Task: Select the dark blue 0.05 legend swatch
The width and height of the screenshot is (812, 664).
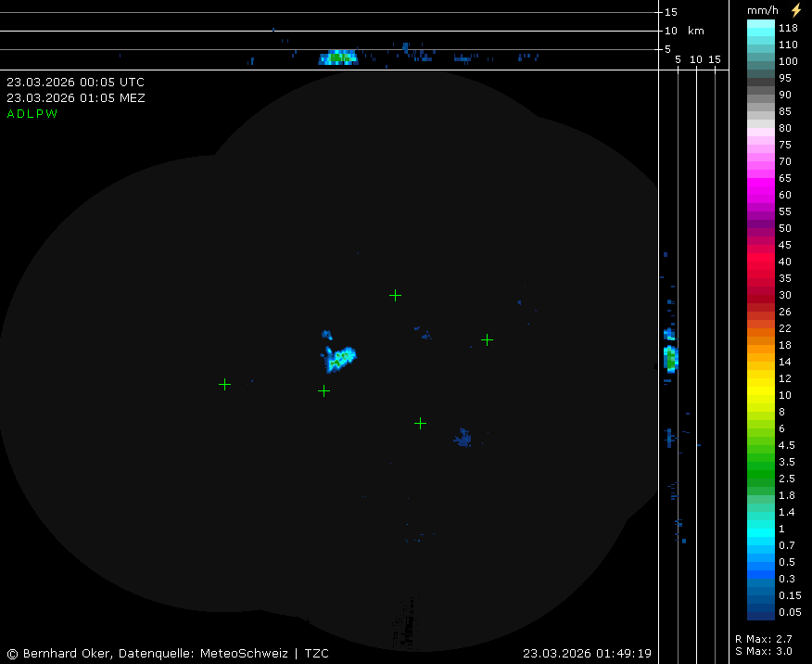Action: click(761, 613)
